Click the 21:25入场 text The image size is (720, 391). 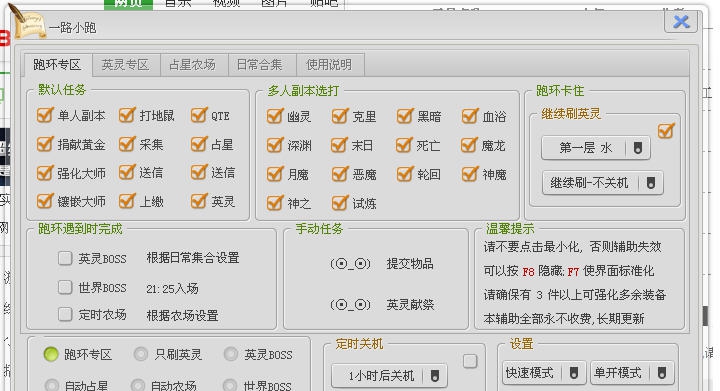(x=172, y=288)
